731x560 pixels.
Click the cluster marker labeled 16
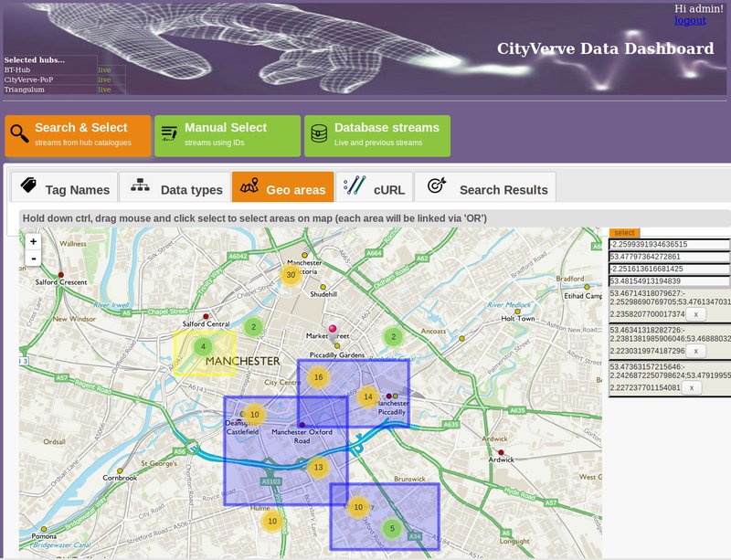point(318,377)
